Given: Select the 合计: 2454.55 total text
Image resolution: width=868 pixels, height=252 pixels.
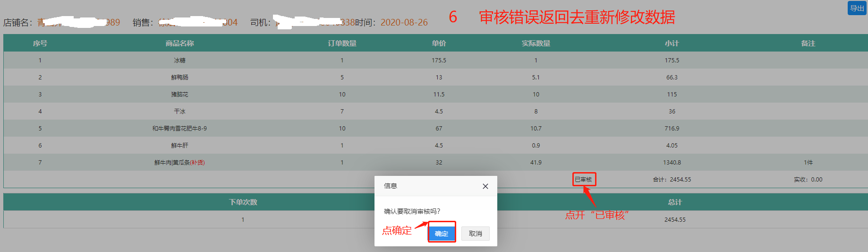Looking at the screenshot, I should [672, 180].
